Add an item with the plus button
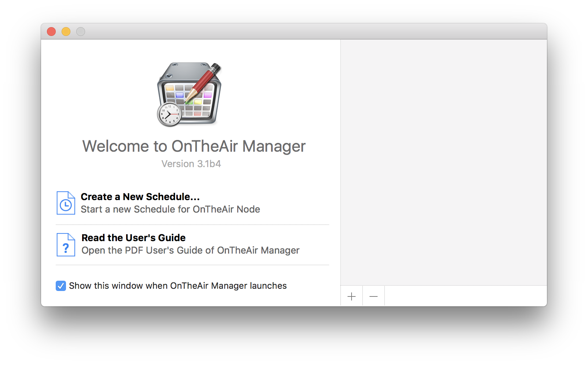 (352, 296)
